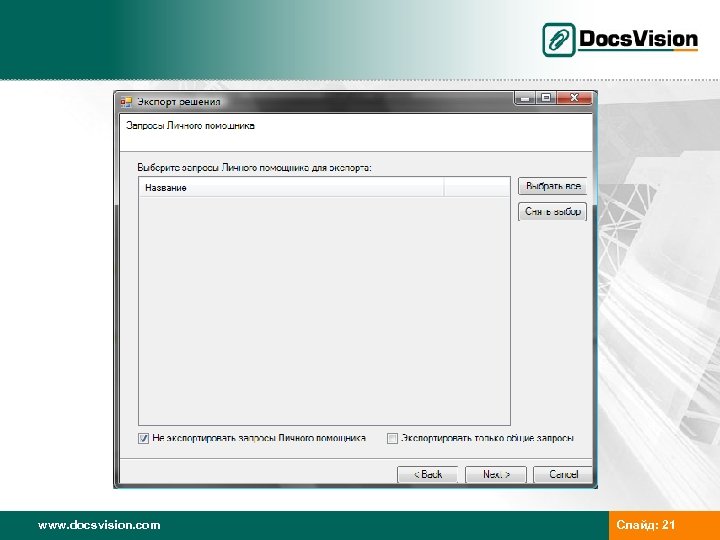Maximize the Экспорт решения window
Screen dimensions: 720x540
[546, 98]
